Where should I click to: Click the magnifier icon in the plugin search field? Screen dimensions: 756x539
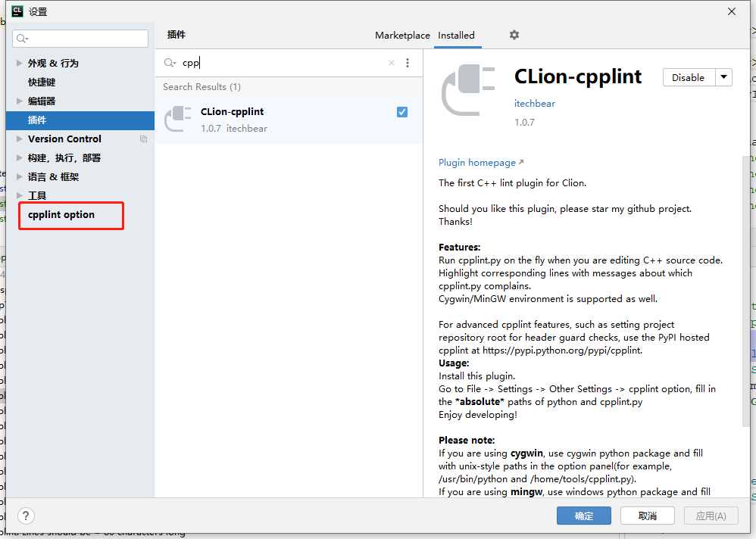(170, 63)
